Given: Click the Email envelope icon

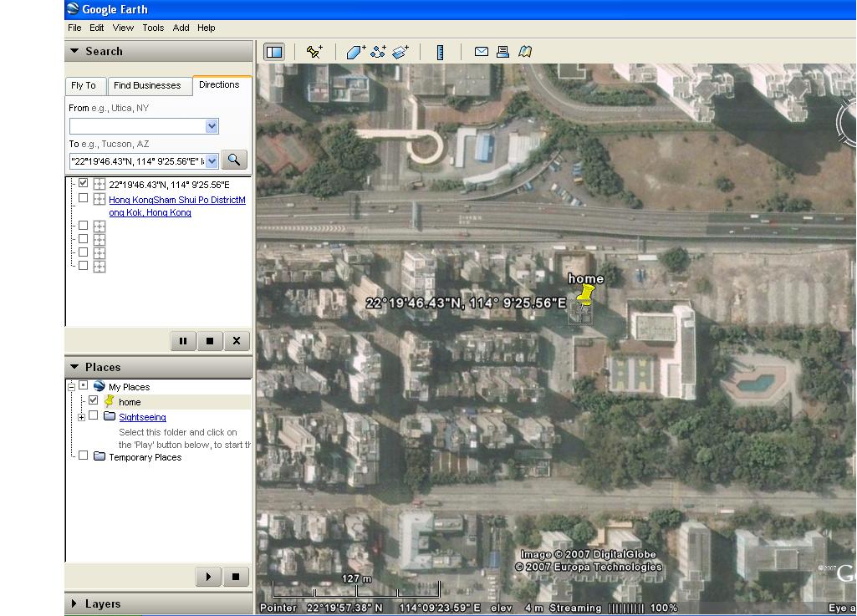Looking at the screenshot, I should (482, 52).
